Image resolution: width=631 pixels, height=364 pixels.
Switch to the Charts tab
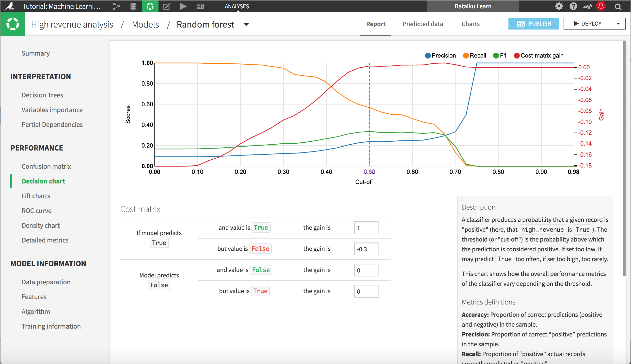471,24
